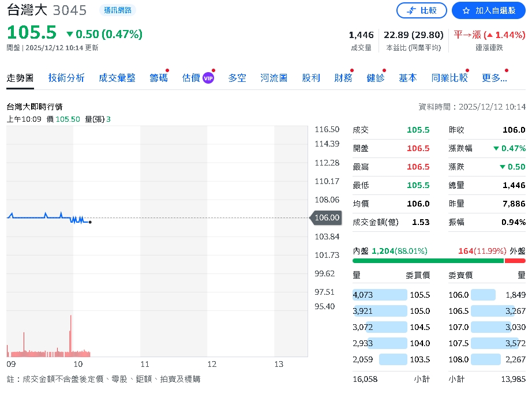View the 多空 tab
Viewport: 532px width, 394px height.
(237, 77)
